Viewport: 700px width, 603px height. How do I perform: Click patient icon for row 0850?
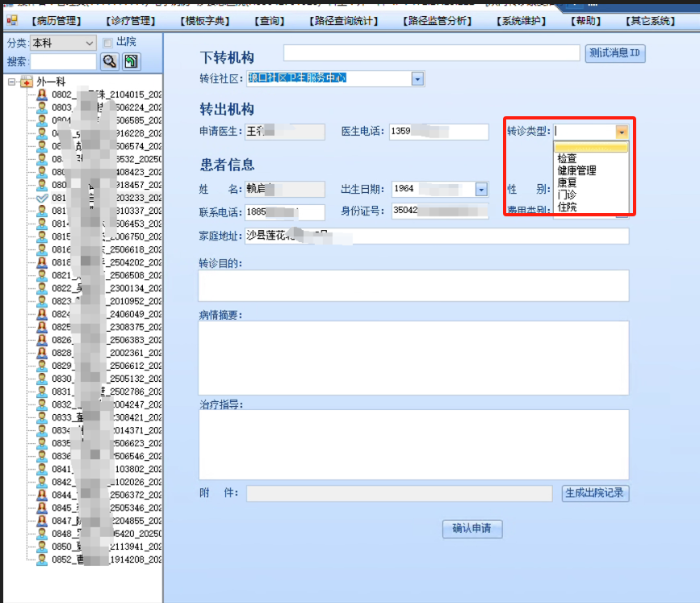(x=42, y=546)
